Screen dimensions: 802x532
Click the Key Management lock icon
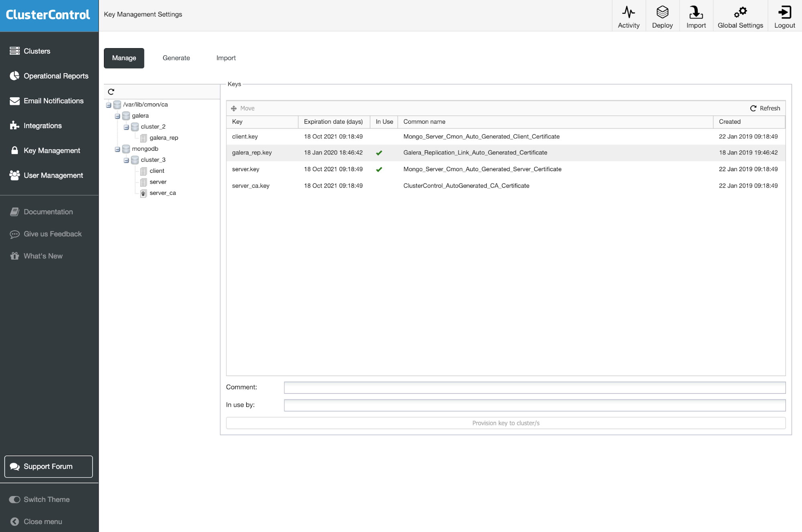pos(14,150)
